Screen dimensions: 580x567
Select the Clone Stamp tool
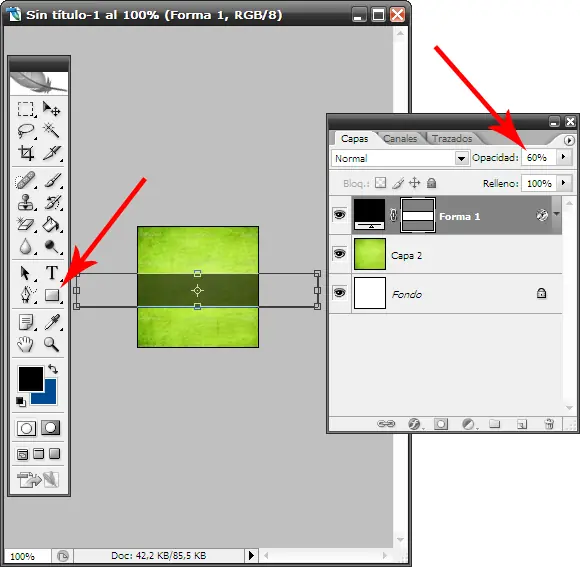(26, 203)
